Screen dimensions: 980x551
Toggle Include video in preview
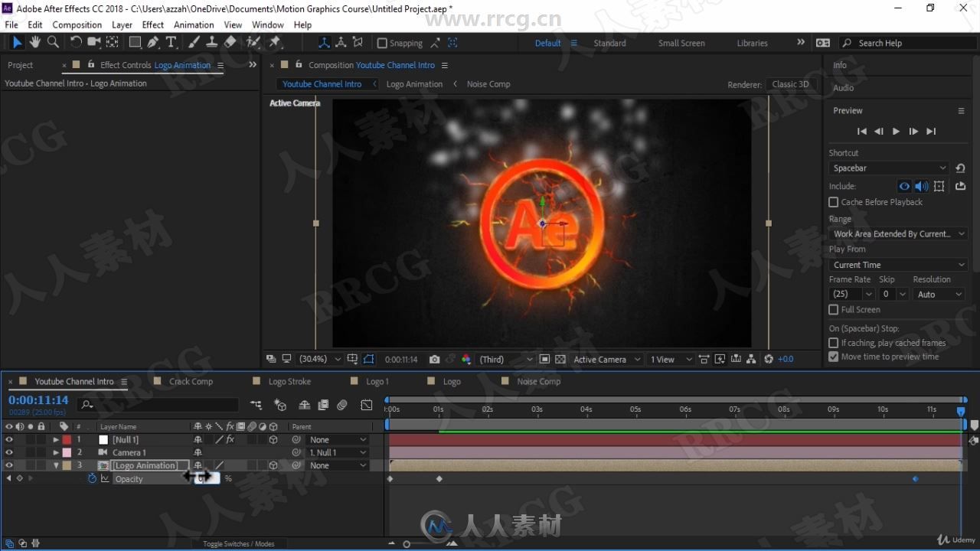click(x=904, y=186)
